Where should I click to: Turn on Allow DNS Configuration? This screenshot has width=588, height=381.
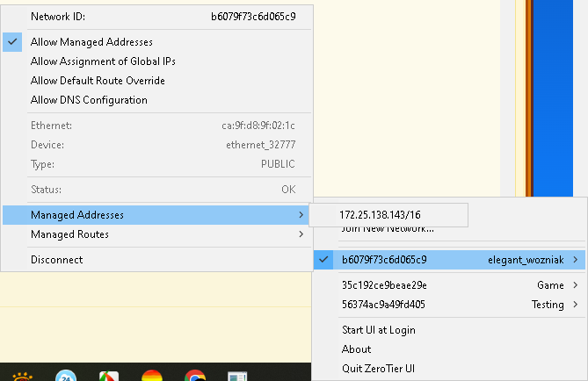click(x=89, y=100)
